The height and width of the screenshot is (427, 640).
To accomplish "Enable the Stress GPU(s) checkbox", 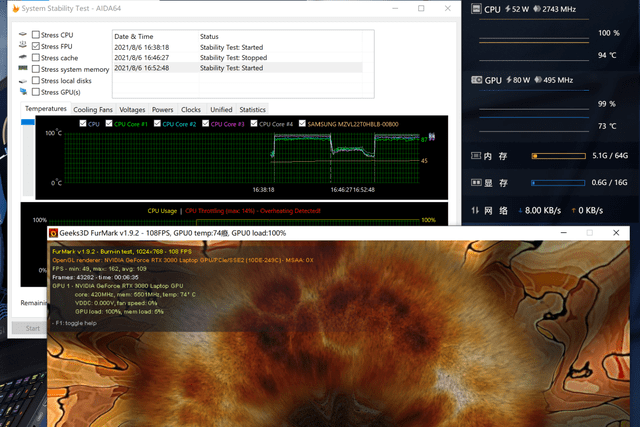I will [x=36, y=92].
